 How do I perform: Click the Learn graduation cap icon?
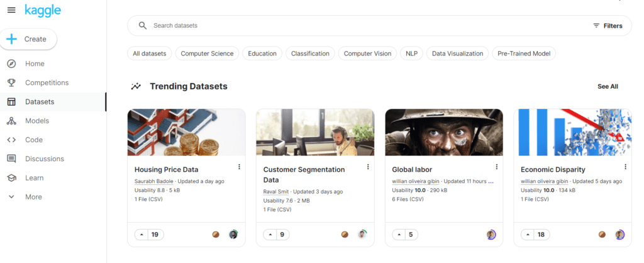11,178
